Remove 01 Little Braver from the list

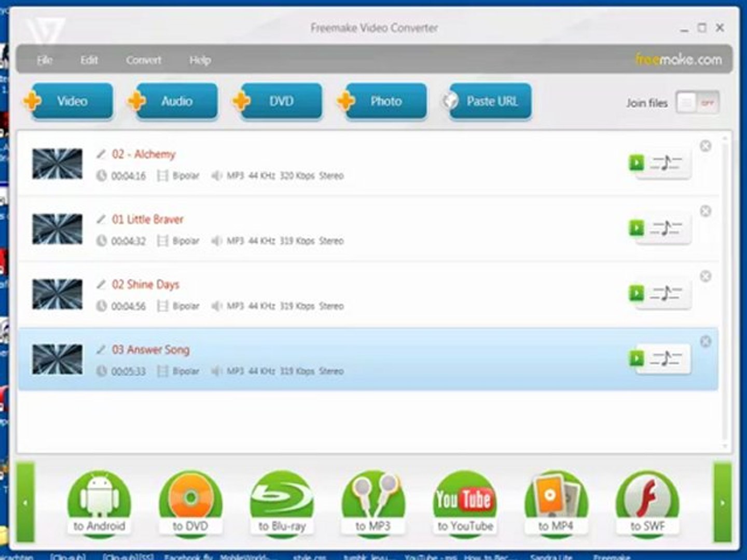706,211
